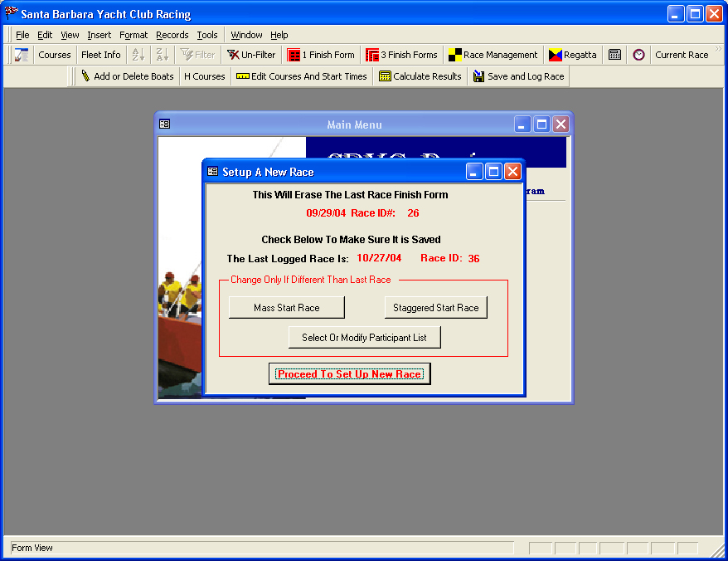Click Add or Delete Boats
Screen dimensions: 728x561
127,76
